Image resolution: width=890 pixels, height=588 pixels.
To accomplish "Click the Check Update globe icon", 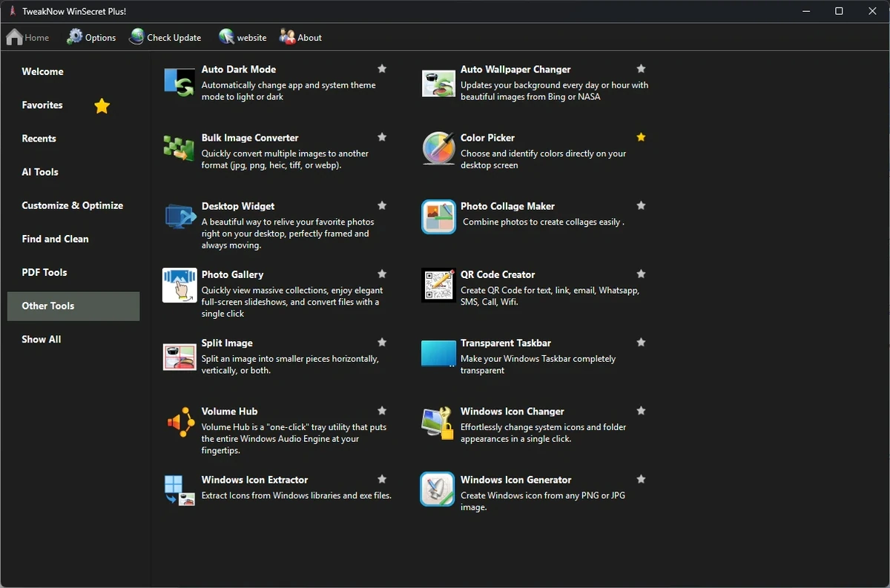I will pos(136,36).
